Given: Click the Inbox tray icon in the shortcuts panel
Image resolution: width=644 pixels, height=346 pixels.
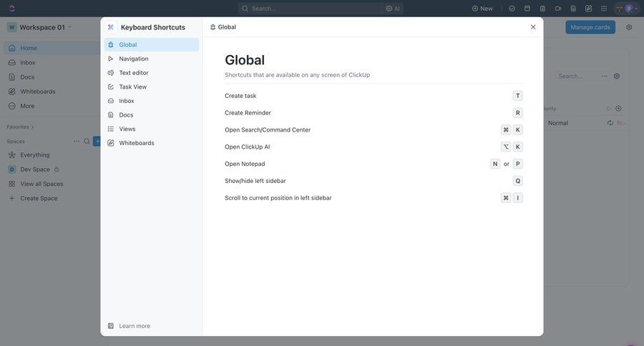Looking at the screenshot, I should tap(111, 101).
